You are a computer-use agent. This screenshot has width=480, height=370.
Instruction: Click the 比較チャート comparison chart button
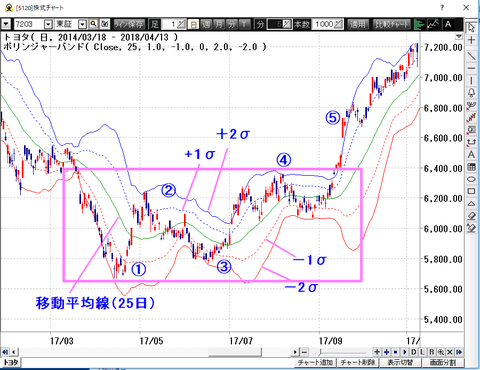pyautogui.click(x=392, y=24)
